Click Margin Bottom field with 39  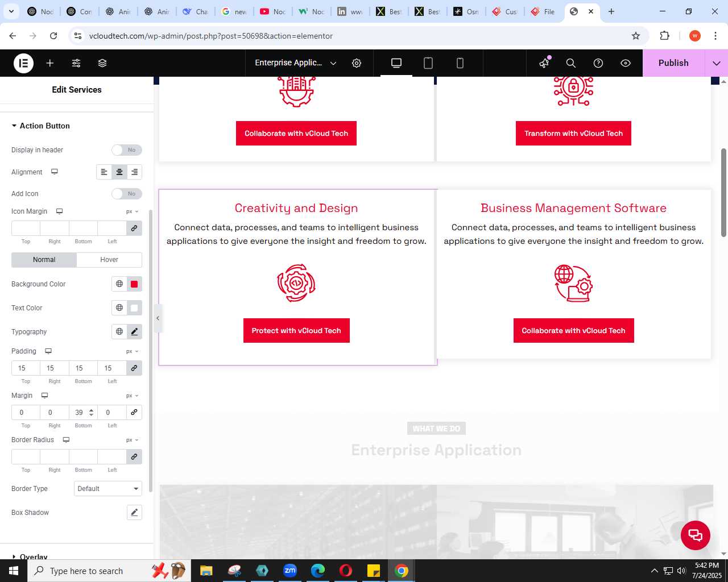point(83,412)
